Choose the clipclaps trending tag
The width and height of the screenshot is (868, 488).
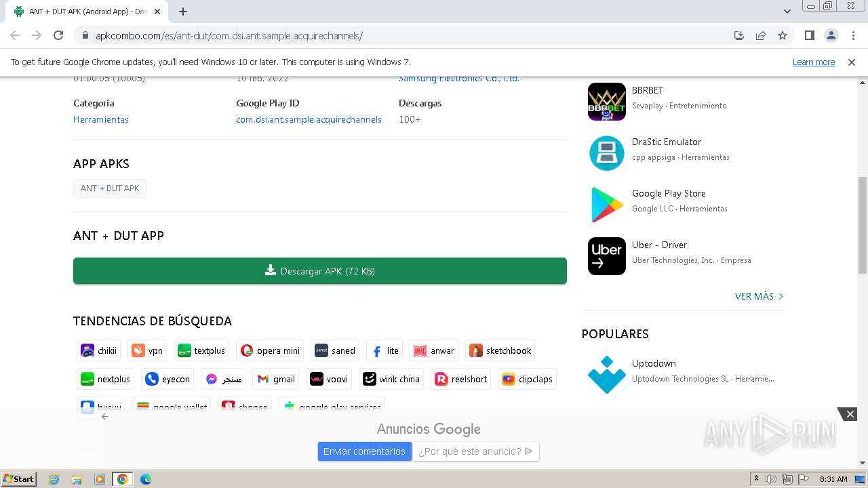(x=528, y=379)
